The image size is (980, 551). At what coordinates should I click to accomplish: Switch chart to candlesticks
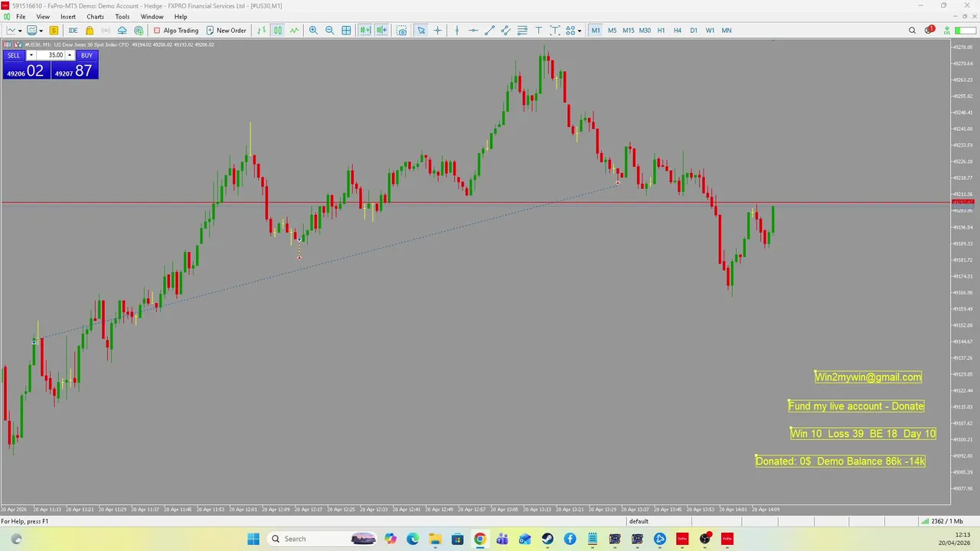[278, 31]
